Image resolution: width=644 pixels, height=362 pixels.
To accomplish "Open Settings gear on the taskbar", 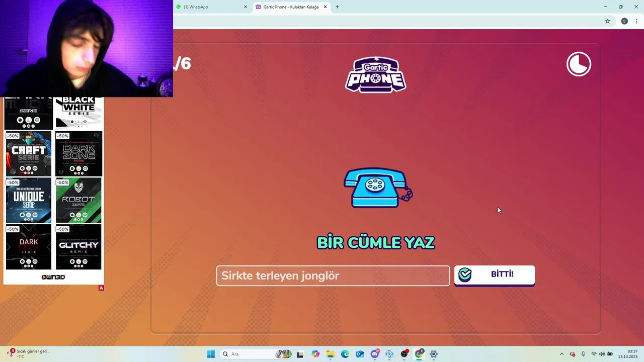I will pos(434,354).
